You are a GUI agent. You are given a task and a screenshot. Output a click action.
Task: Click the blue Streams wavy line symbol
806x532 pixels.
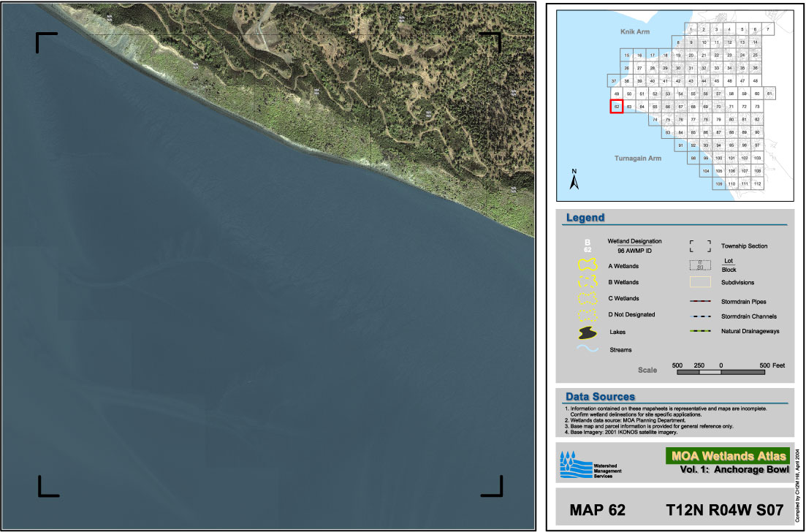[x=587, y=349]
